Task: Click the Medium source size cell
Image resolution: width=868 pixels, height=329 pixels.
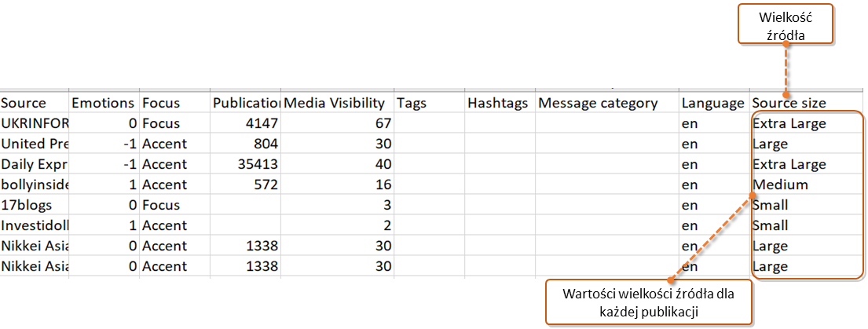Action: tap(805, 185)
